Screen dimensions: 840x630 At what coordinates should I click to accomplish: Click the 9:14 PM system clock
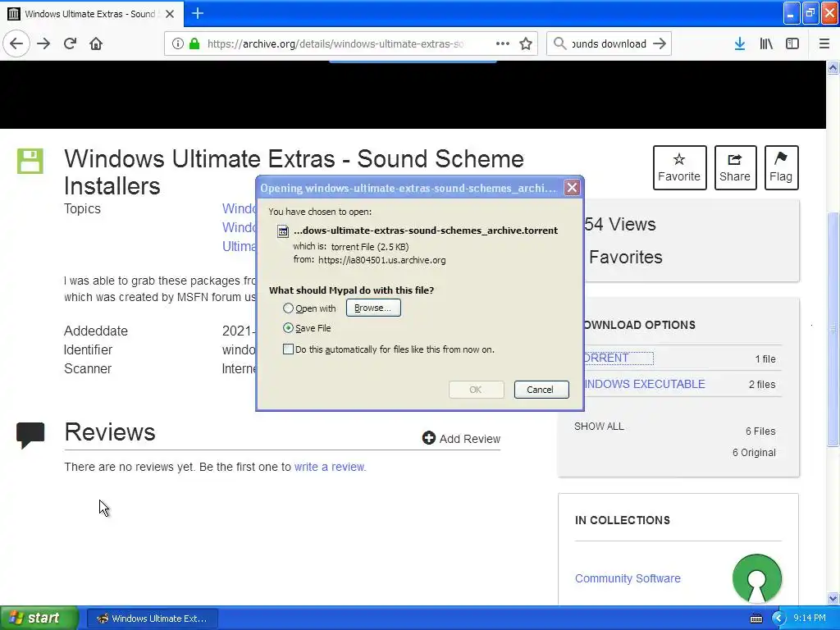pos(810,618)
